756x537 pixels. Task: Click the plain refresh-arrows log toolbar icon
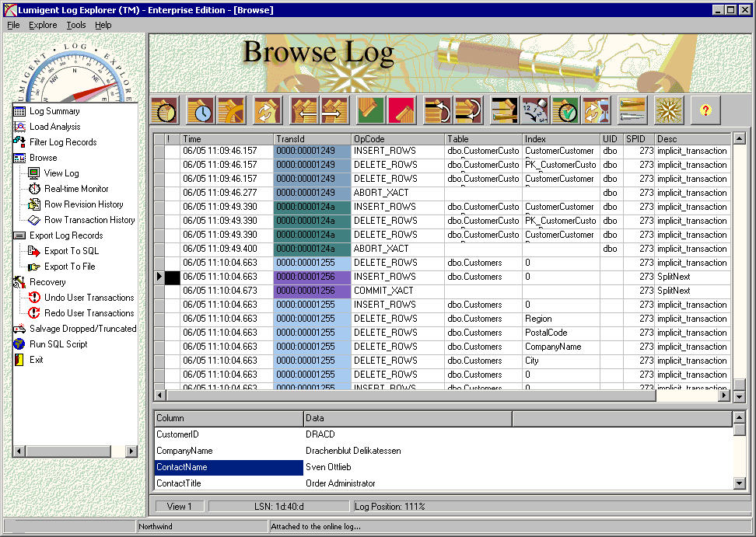point(267,110)
